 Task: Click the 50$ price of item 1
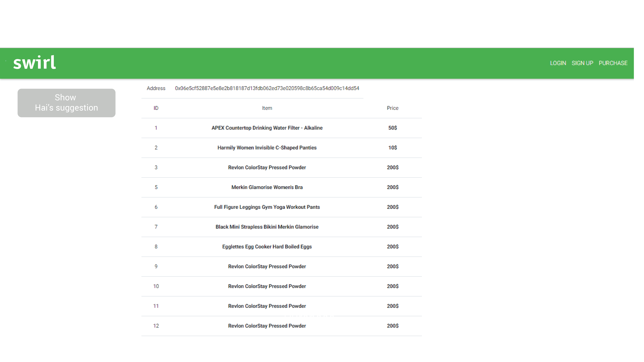[x=392, y=128]
